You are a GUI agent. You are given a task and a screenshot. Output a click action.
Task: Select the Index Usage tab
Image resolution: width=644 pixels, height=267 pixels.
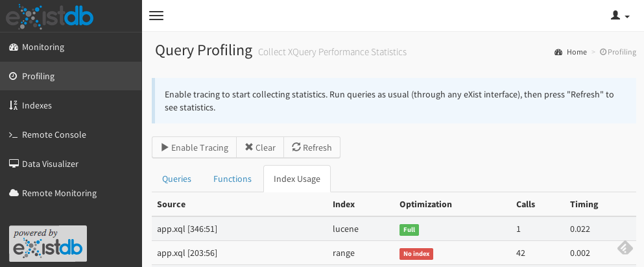tap(297, 179)
